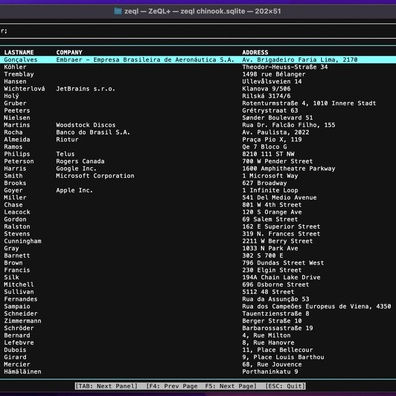The width and height of the screenshot is (396, 396).
Task: Select the Francis last name
Action: click(x=17, y=271)
